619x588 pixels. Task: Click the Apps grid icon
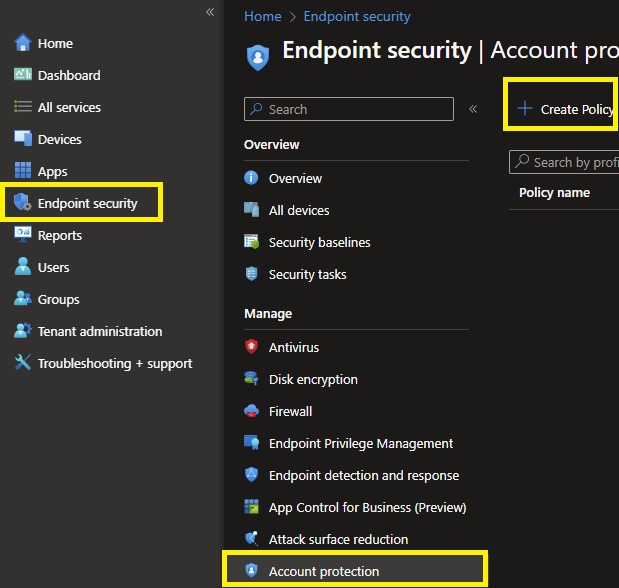[22, 171]
